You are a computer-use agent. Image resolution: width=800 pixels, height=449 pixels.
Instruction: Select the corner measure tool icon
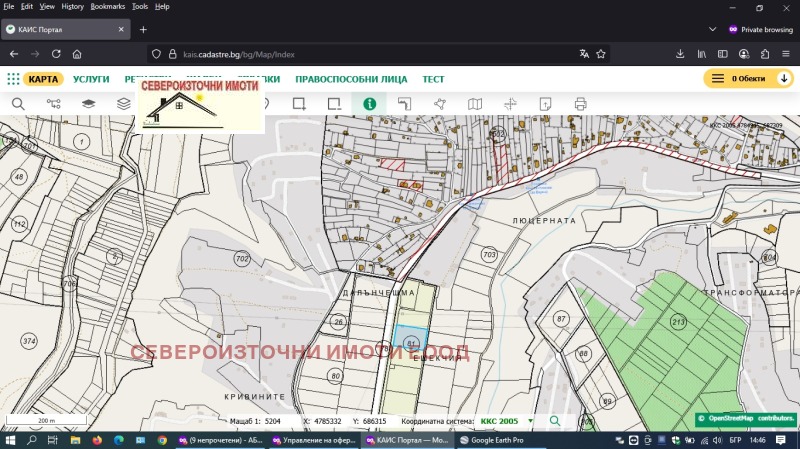(x=405, y=104)
